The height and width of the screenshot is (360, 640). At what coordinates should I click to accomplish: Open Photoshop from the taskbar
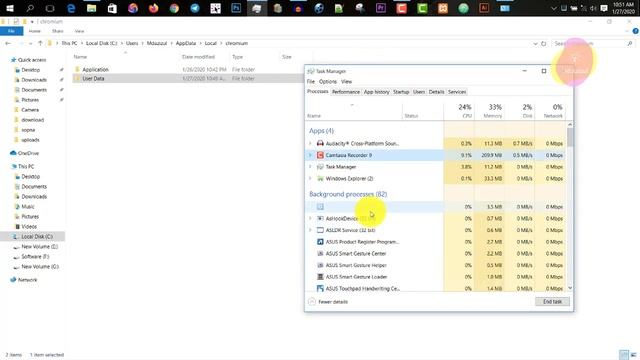click(236, 8)
